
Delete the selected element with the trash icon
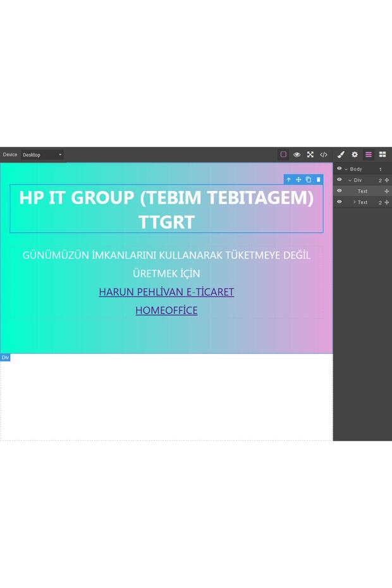[x=319, y=180]
